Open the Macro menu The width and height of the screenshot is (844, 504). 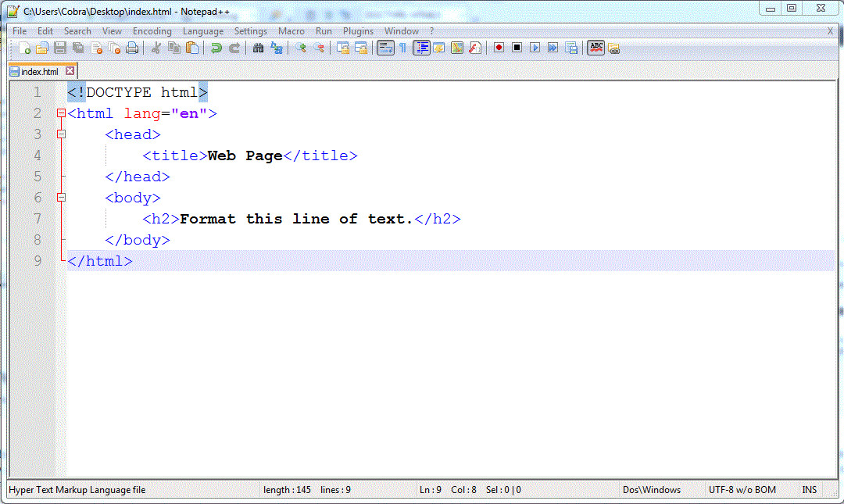[x=291, y=31]
